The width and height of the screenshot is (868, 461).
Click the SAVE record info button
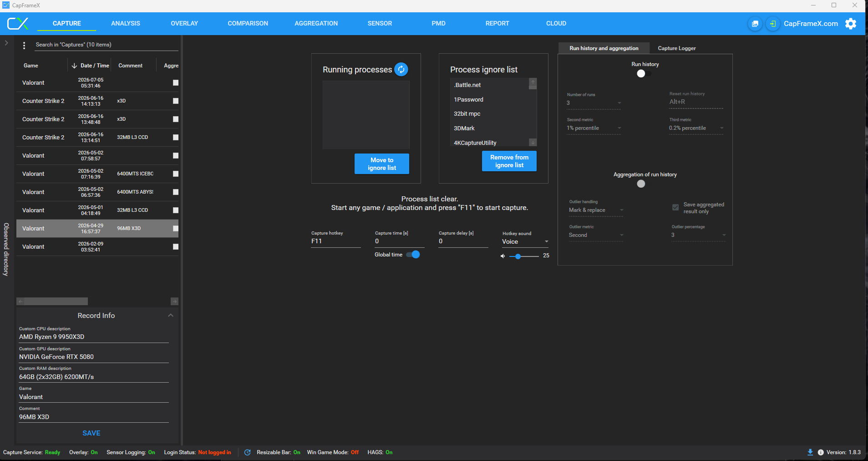(x=91, y=433)
